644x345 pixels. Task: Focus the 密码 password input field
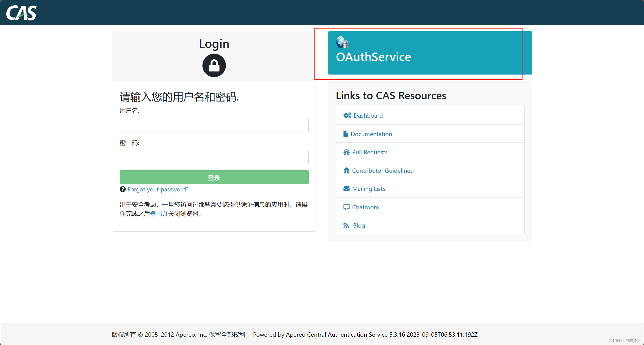[x=214, y=157]
